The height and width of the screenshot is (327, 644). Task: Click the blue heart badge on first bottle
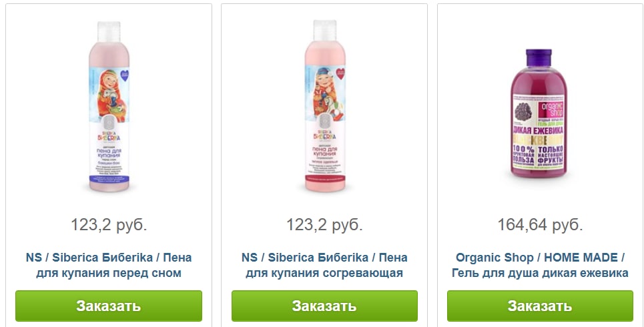pyautogui.click(x=123, y=74)
